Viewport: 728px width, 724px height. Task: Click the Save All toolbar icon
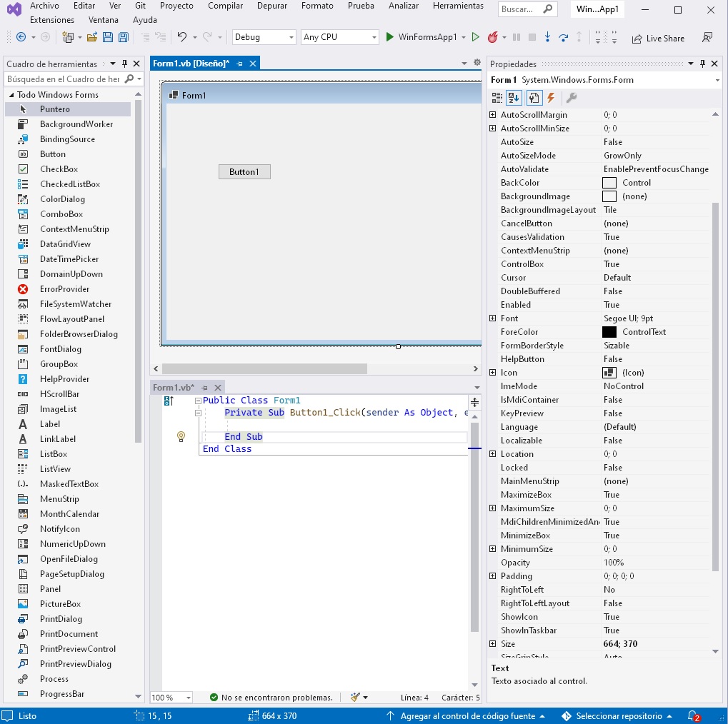[123, 38]
